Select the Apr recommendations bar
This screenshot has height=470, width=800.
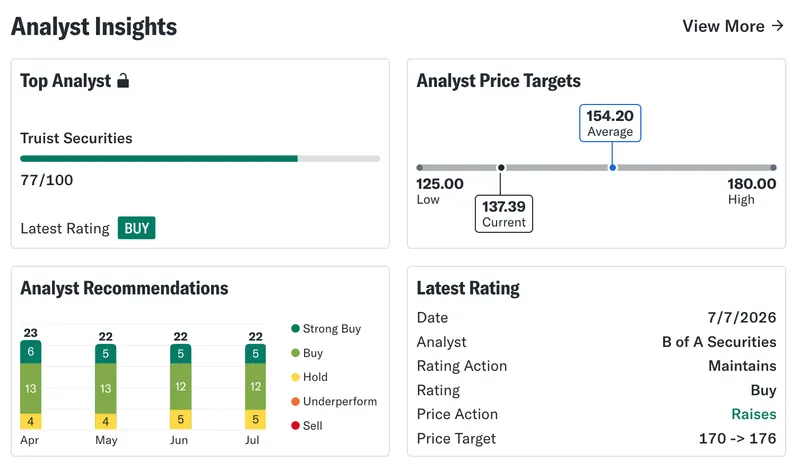31,385
